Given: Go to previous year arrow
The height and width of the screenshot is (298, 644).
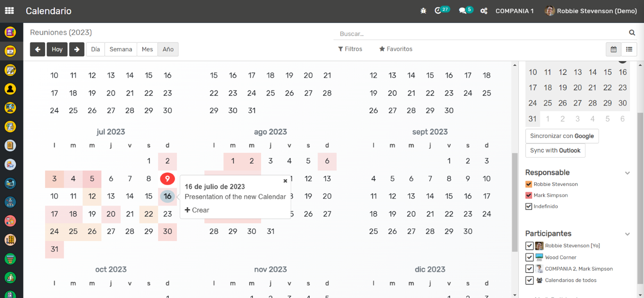Looking at the screenshot, I should pos(38,49).
